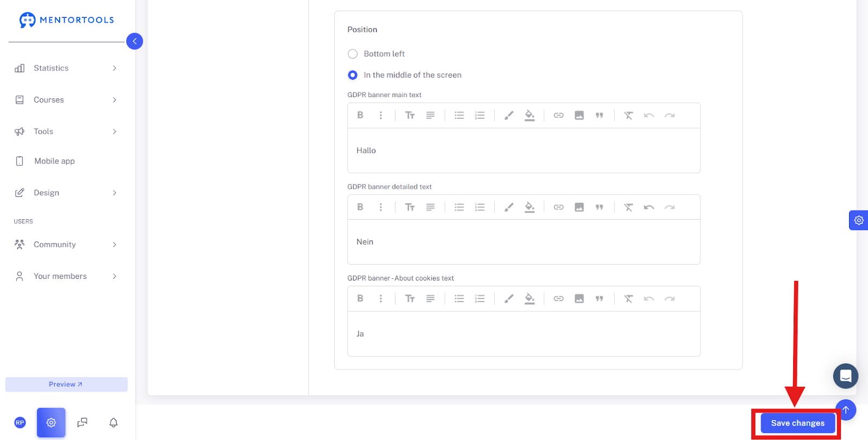Open more options in detailed text toolbar

coord(381,207)
